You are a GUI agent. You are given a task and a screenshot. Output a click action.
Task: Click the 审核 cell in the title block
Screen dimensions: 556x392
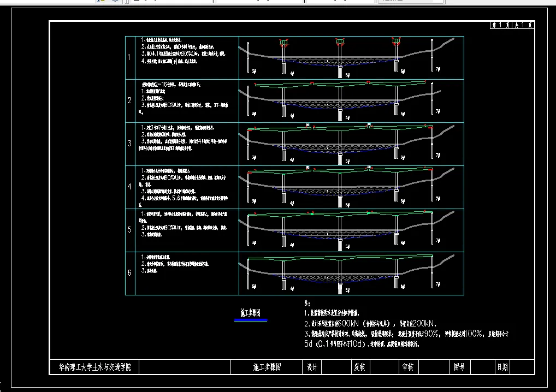(408, 367)
